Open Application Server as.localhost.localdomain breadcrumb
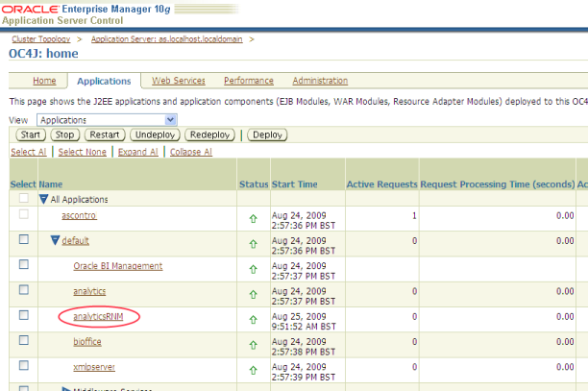 (167, 39)
